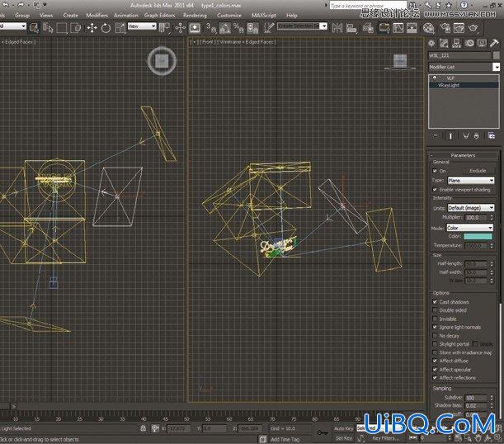Open Mode dropdown showing Color
Screen dimensions: 504x444
tap(469, 228)
